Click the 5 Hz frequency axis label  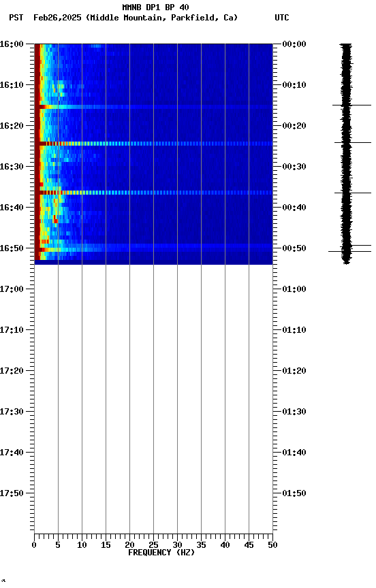[58, 545]
